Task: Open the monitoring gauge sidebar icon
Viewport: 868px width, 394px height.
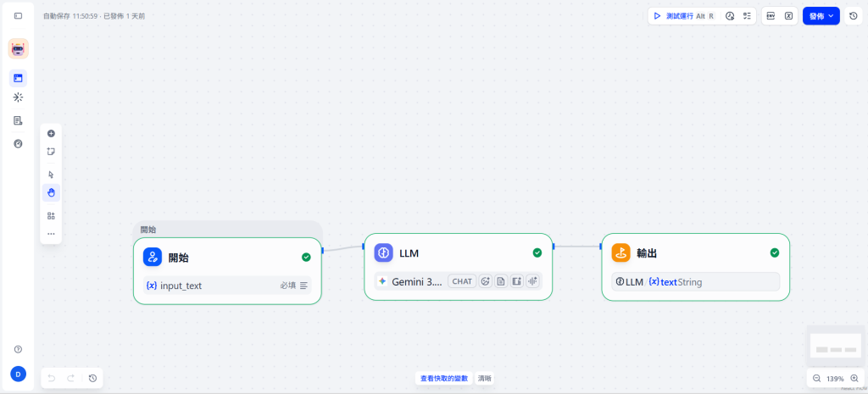Action: click(x=19, y=143)
